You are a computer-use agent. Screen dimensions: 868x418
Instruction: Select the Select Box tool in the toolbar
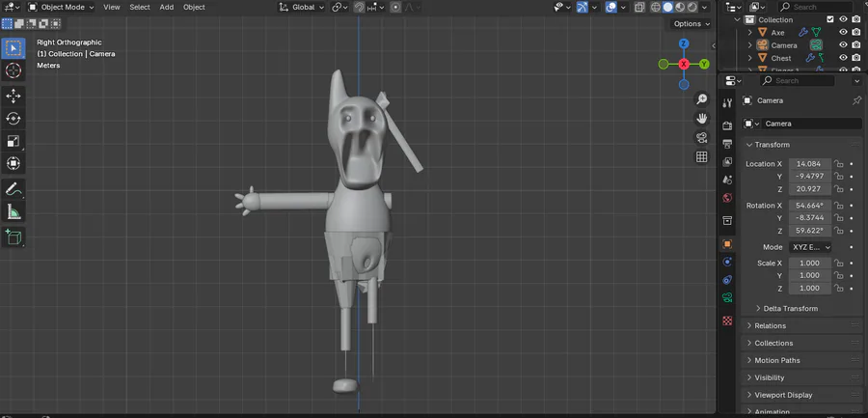pyautogui.click(x=14, y=48)
